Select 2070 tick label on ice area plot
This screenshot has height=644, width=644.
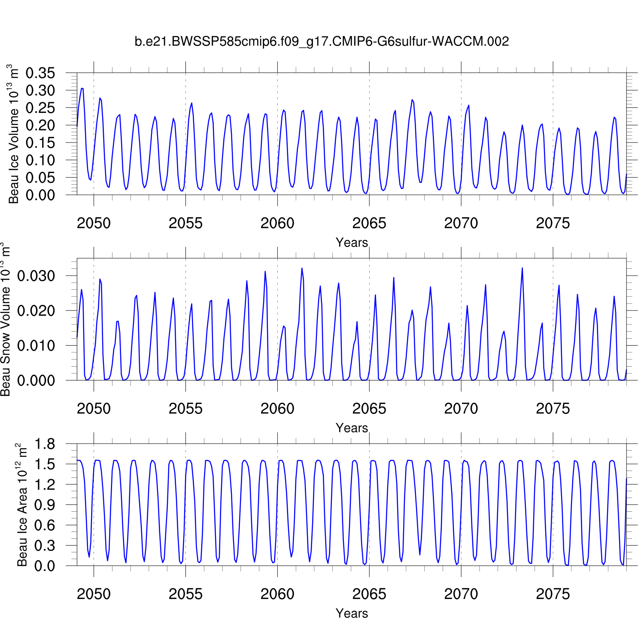(x=461, y=594)
